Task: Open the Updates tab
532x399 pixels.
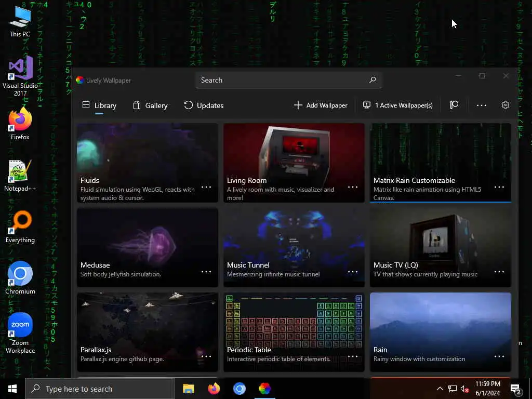Action: pos(204,105)
